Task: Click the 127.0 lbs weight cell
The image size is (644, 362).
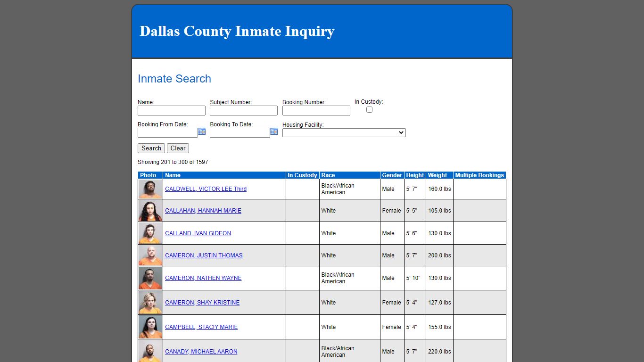Action: (439, 303)
